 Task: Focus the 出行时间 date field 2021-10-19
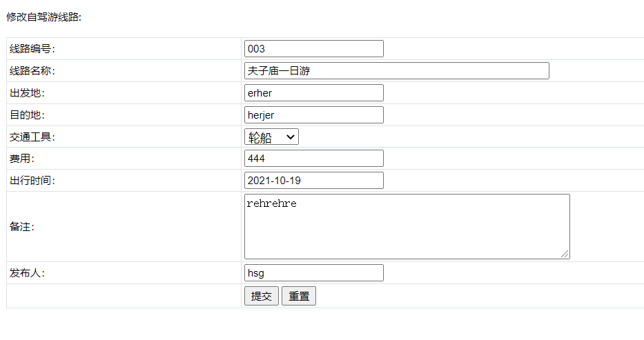point(313,181)
